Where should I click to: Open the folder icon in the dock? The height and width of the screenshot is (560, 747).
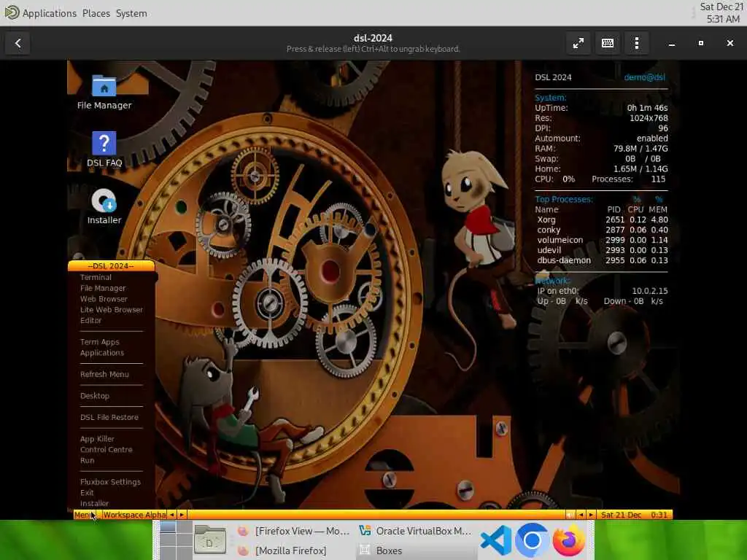209,540
